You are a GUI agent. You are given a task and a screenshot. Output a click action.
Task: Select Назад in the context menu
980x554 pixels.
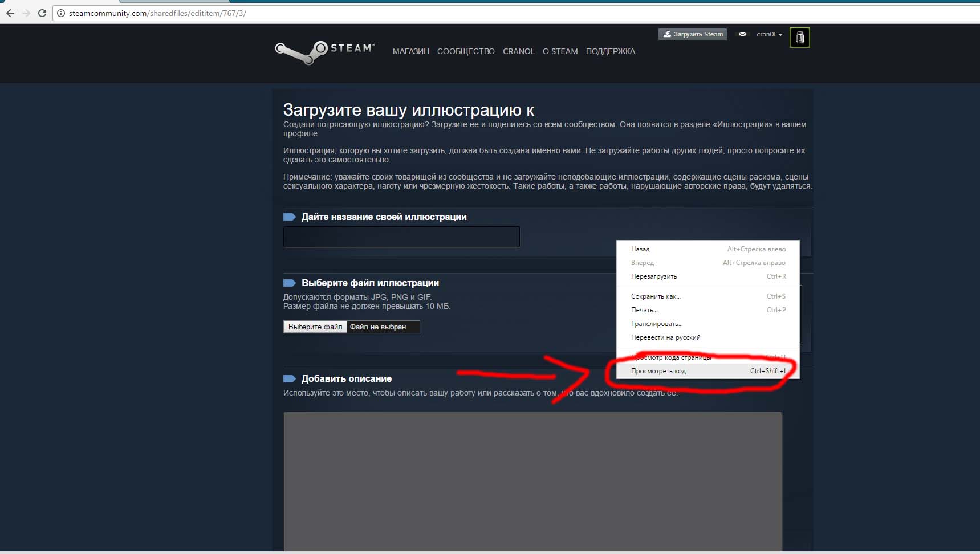point(707,249)
